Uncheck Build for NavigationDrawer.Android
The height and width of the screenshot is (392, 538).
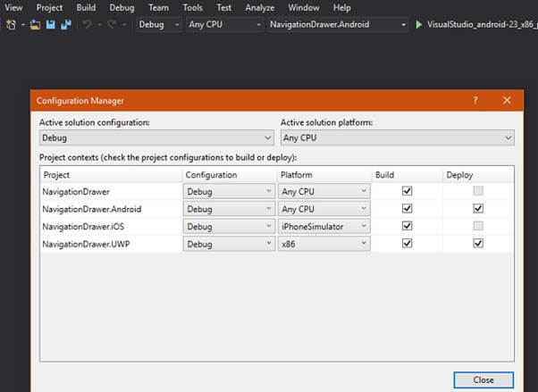pyautogui.click(x=407, y=209)
